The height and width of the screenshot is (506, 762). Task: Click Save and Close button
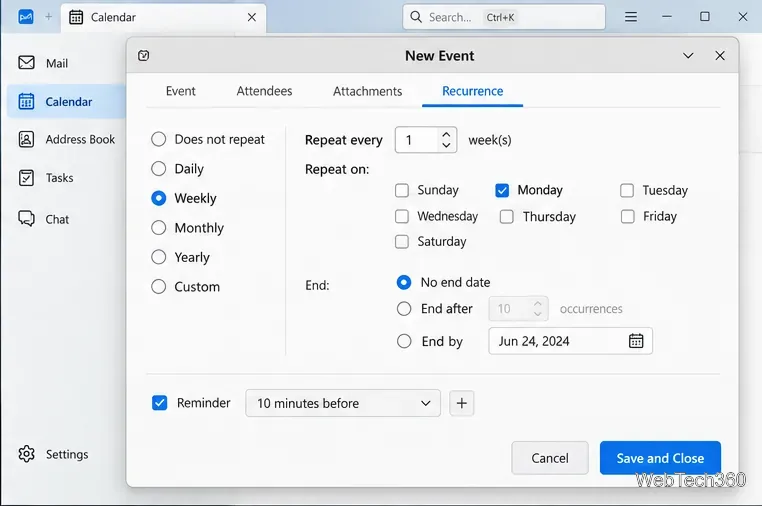pos(660,458)
